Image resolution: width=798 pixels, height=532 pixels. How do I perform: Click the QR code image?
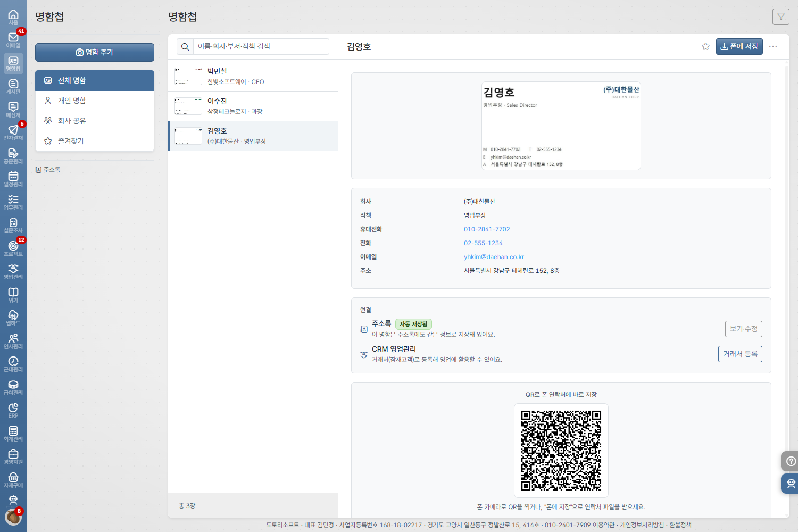[561, 451]
